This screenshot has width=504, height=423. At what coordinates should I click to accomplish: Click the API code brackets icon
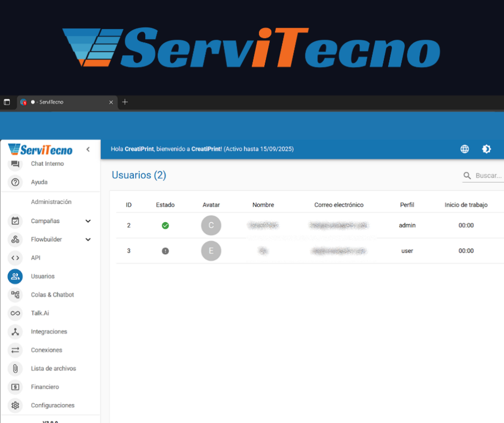click(15, 258)
